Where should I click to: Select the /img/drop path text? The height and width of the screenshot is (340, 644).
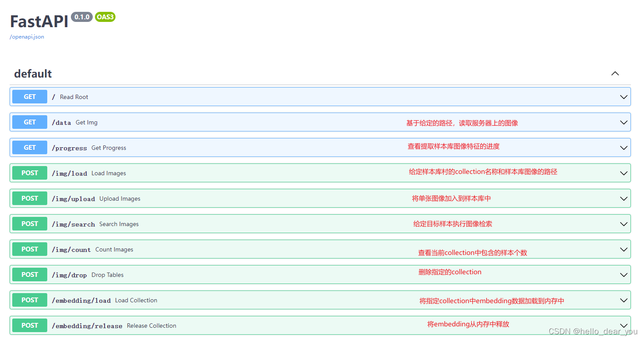point(69,275)
